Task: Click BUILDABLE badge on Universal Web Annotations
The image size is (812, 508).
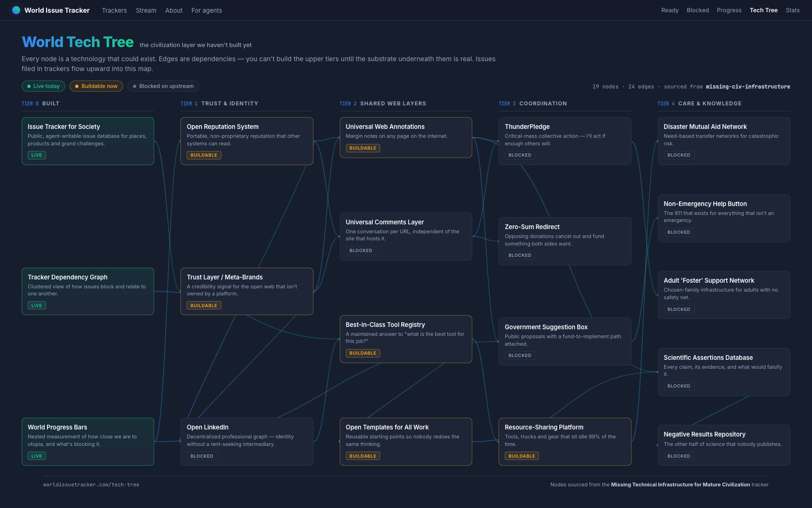Action: point(363,148)
